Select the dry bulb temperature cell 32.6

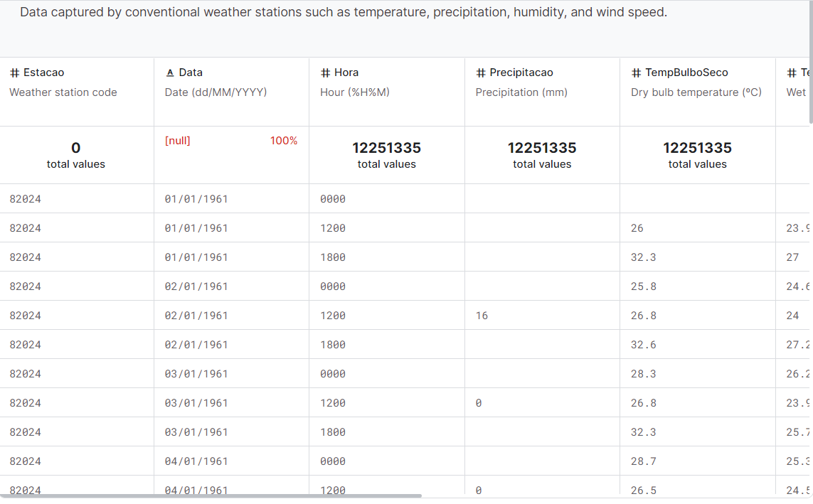pos(643,345)
